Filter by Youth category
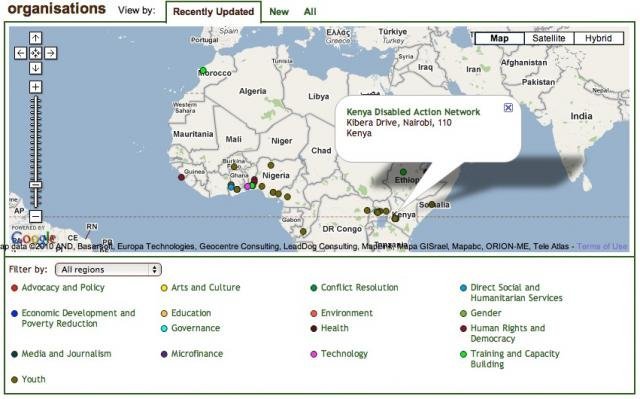Viewport: 640px width, 399px height. [33, 379]
